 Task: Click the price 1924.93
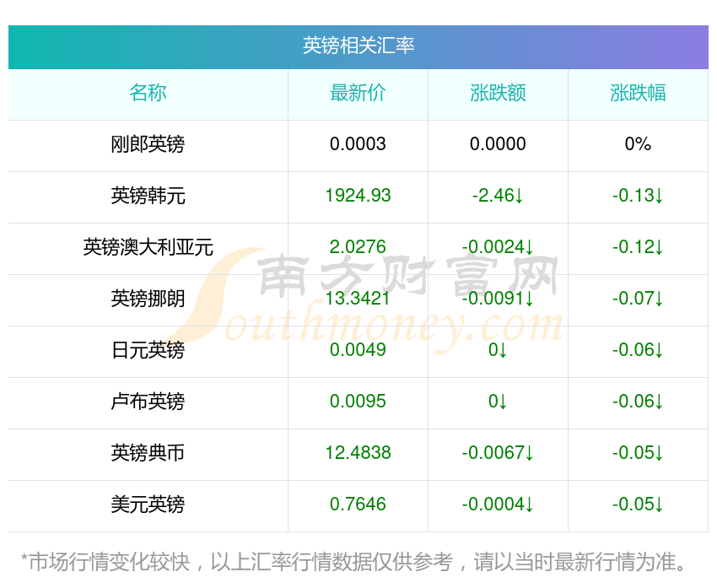click(358, 196)
